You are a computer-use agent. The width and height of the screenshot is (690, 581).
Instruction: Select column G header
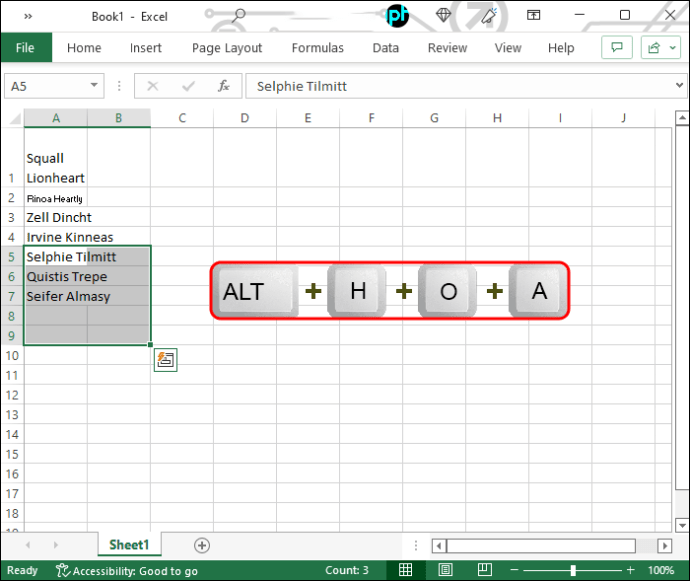pyautogui.click(x=434, y=118)
